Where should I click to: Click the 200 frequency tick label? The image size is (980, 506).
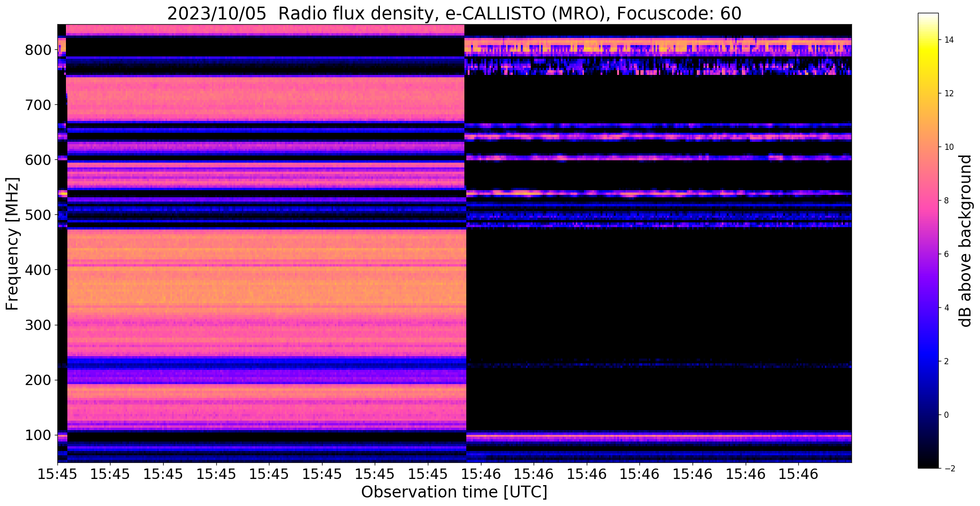pos(38,380)
